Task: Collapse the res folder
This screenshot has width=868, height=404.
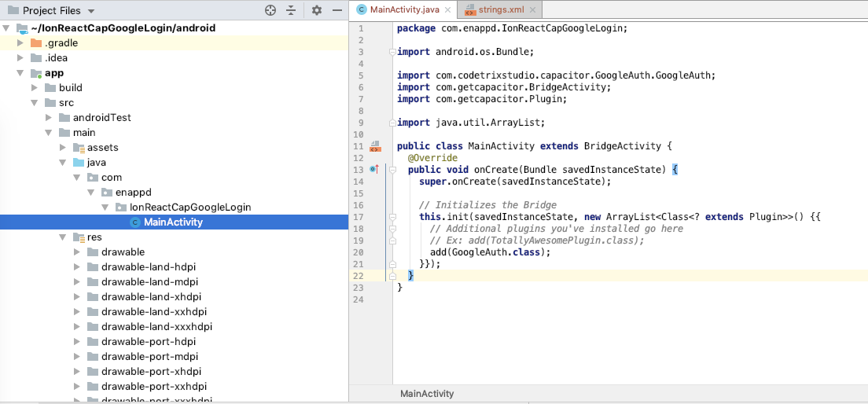Action: [63, 237]
